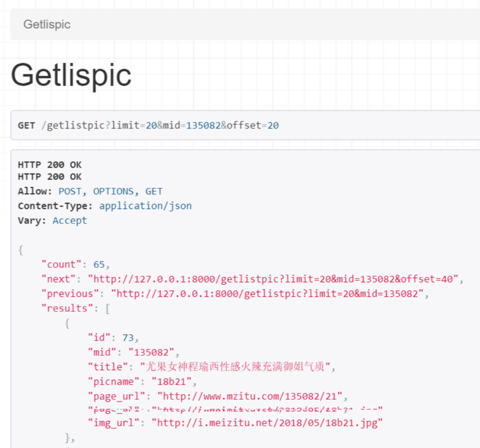The width and height of the screenshot is (480, 448).
Task: Click the first HTTP 200 OK line
Action: pyautogui.click(x=49, y=165)
